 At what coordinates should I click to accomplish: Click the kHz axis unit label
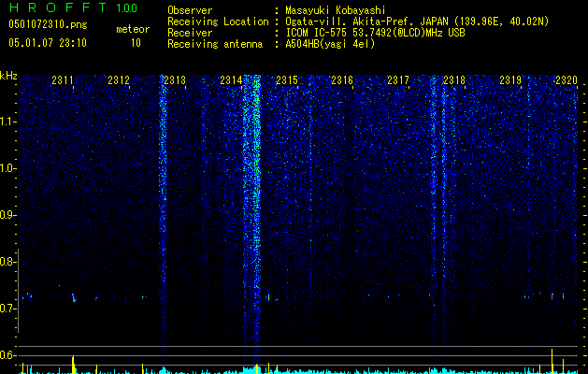tap(8, 76)
